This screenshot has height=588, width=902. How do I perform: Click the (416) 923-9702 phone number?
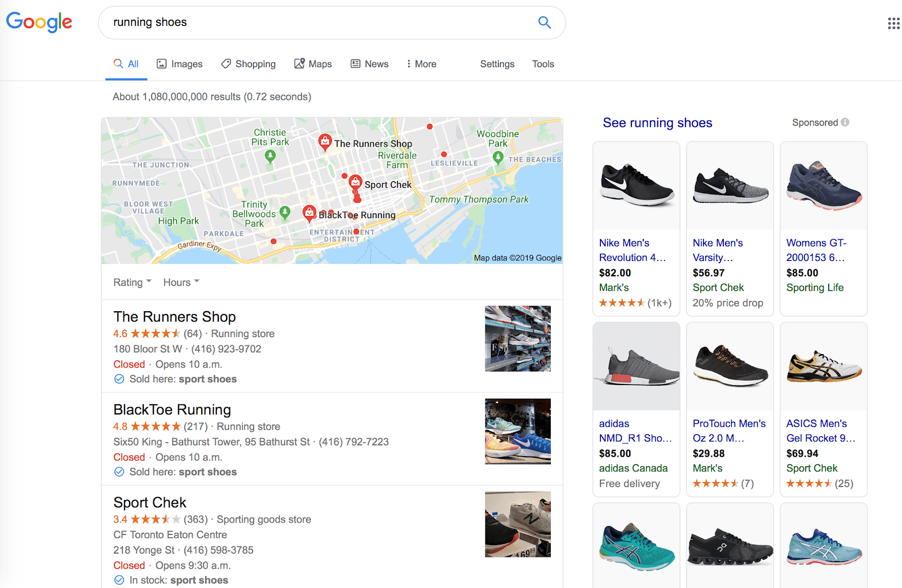click(x=226, y=349)
